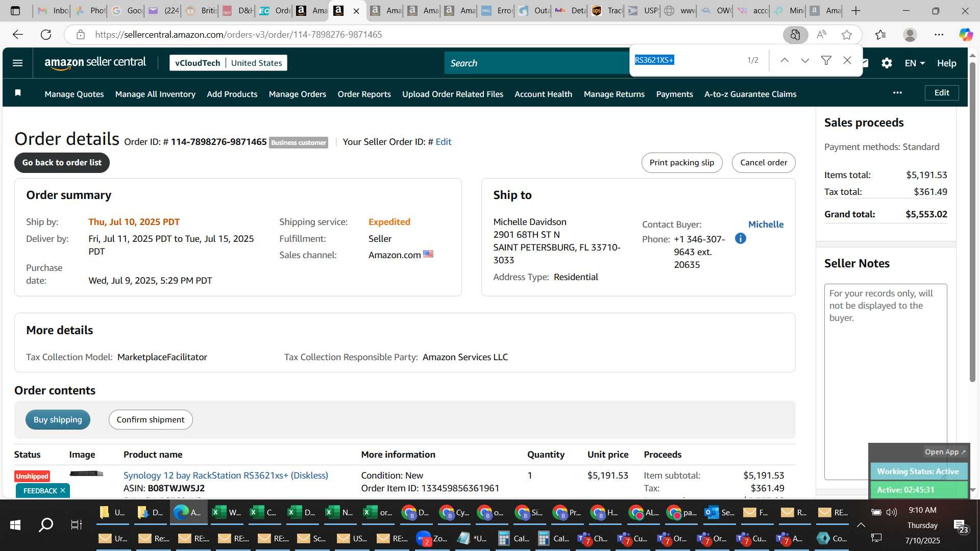Click Edit navigation bar button
The image size is (980, 551).
(x=941, y=92)
